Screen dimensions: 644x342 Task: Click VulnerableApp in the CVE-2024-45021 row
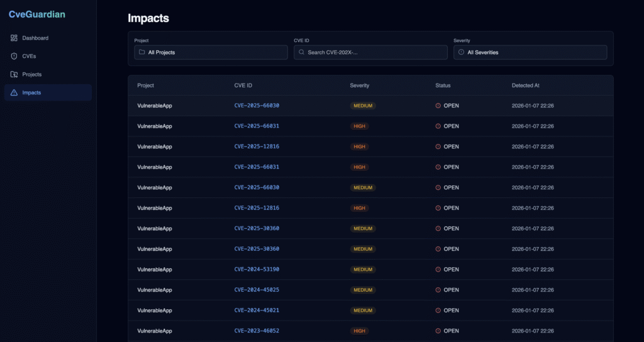click(155, 311)
